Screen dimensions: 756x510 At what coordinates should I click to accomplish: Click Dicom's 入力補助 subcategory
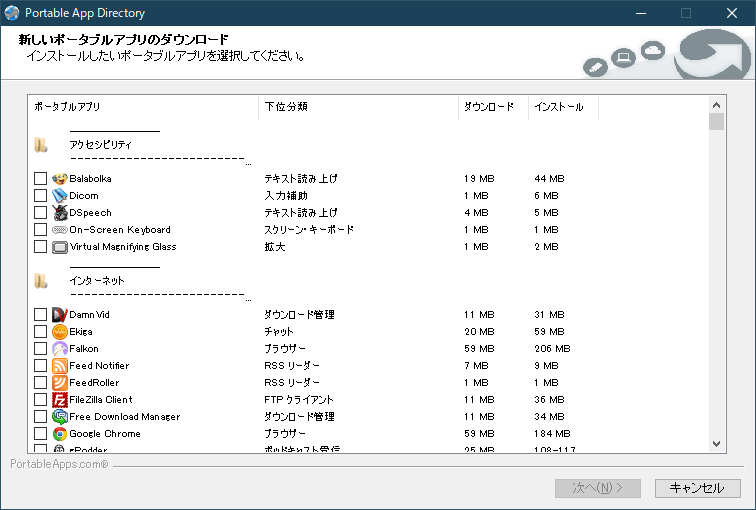[x=286, y=196]
